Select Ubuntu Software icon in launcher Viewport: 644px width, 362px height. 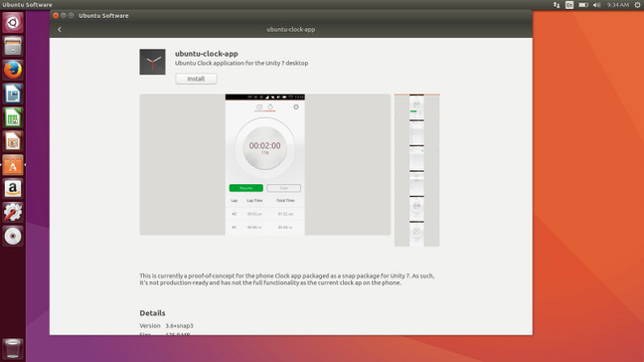(13, 165)
